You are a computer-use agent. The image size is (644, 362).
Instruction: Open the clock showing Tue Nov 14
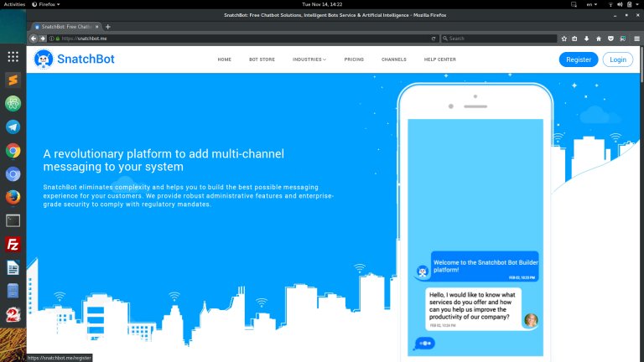tap(322, 4)
